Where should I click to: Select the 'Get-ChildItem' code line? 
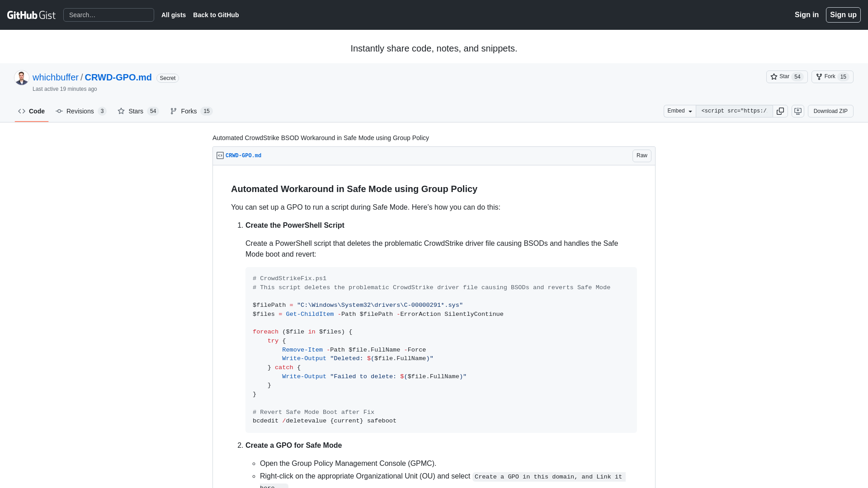(x=378, y=314)
